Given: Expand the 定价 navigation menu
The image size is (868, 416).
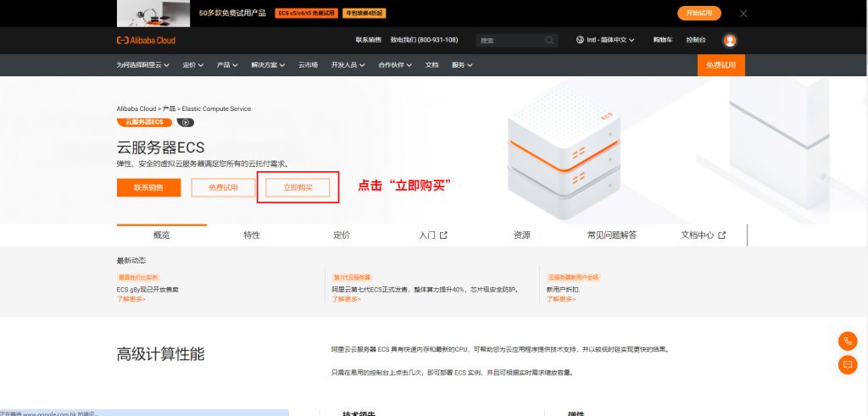Looking at the screenshot, I should pos(193,65).
